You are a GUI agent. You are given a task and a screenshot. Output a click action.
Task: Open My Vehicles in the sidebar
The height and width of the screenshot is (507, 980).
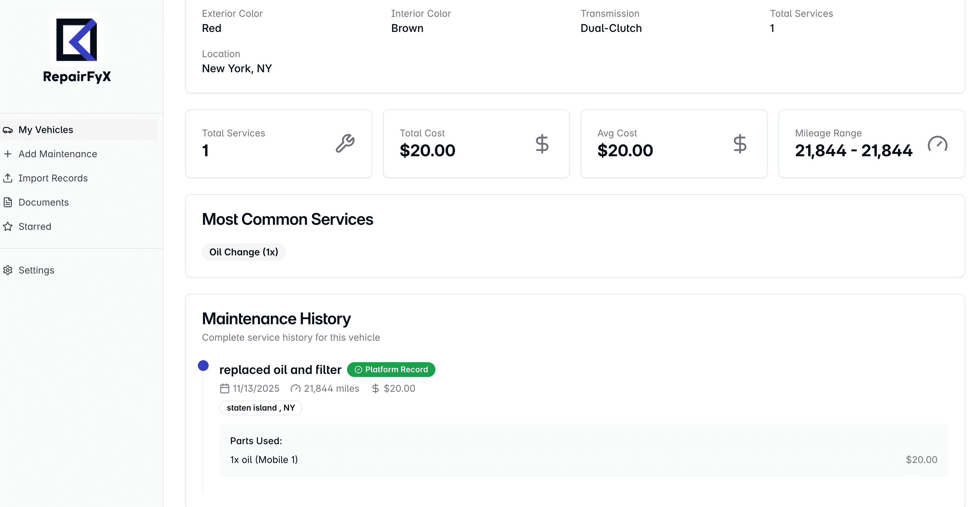coord(79,130)
